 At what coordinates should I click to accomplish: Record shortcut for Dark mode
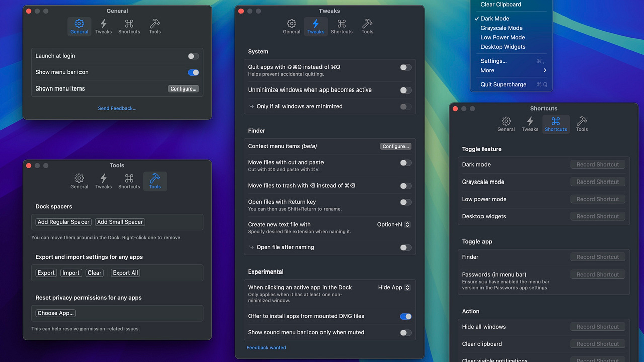(598, 165)
